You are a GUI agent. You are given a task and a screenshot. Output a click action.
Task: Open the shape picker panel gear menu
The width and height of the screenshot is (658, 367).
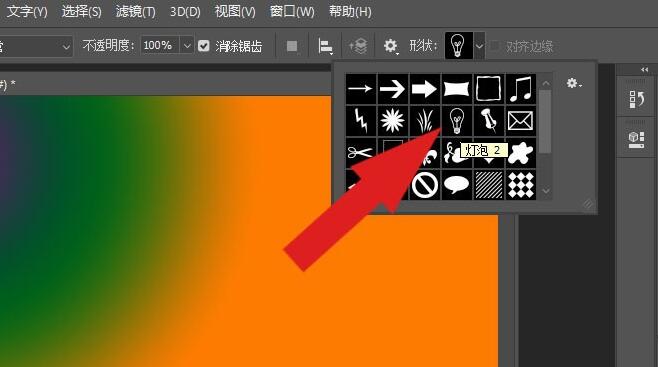pos(574,83)
